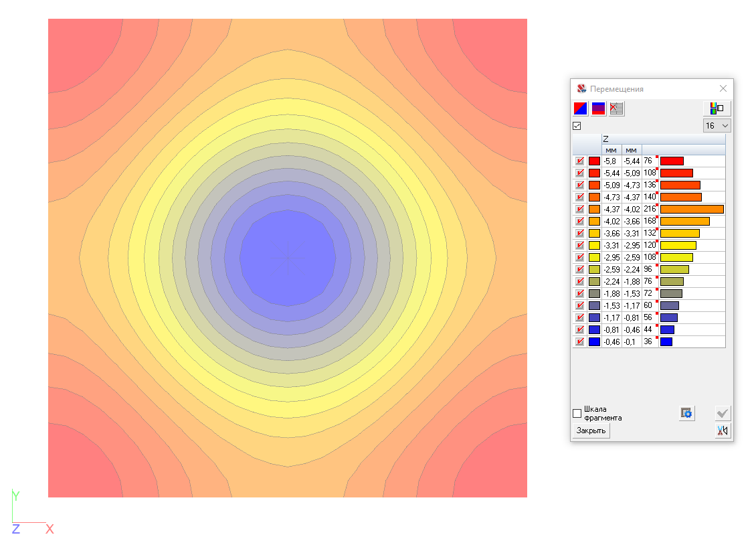Pick the color swatch of the -4,73 to -4,37 row

[x=595, y=198]
